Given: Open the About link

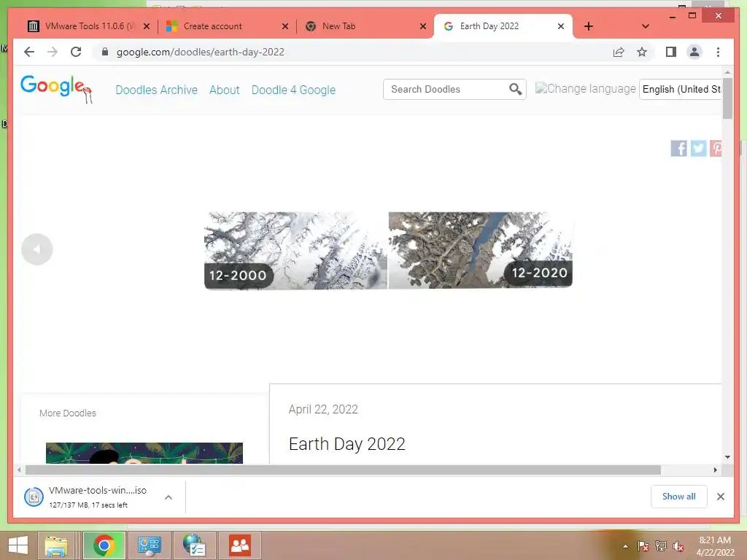Looking at the screenshot, I should pyautogui.click(x=225, y=90).
